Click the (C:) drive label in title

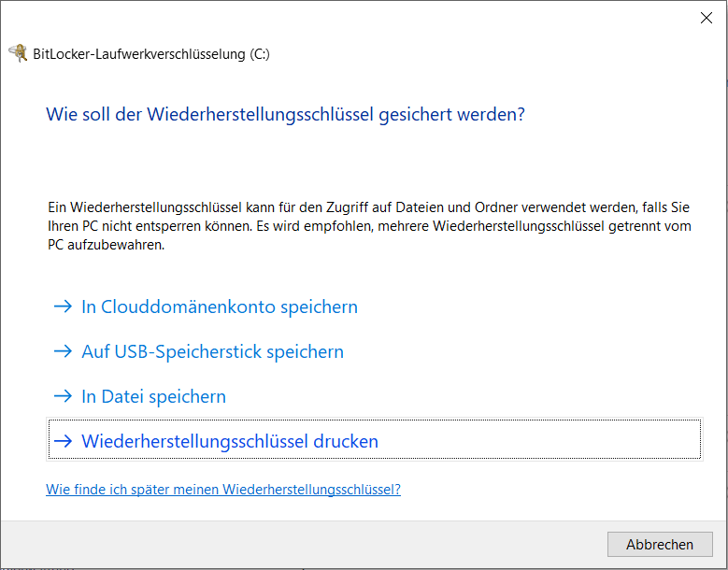(260, 54)
